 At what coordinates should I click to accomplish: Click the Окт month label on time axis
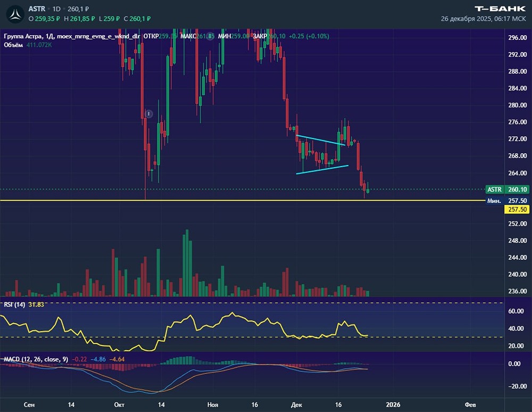tap(119, 405)
